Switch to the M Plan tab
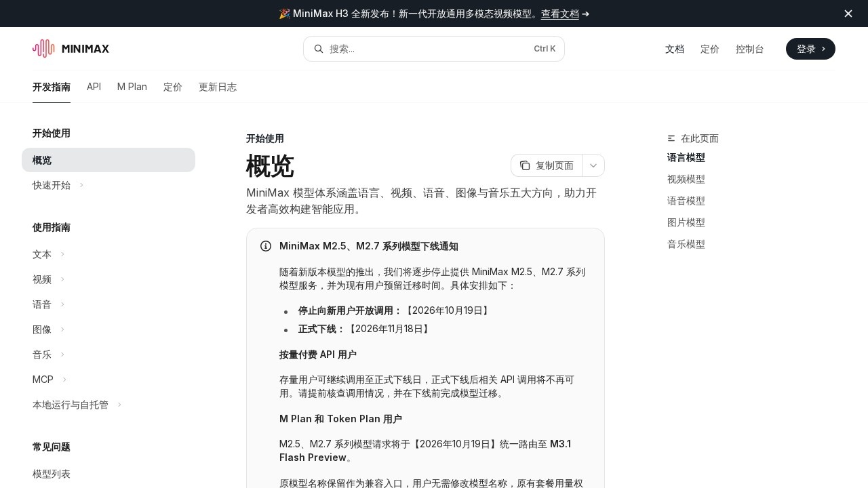 click(132, 87)
